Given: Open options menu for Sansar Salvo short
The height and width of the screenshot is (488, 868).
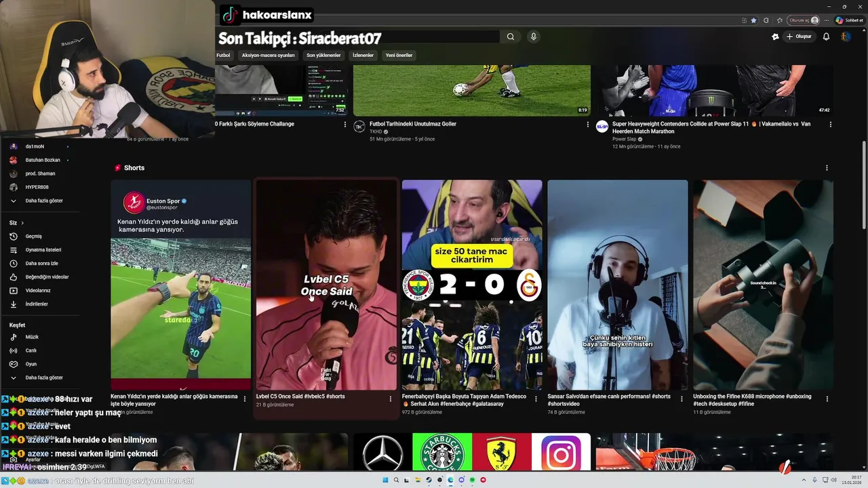Looking at the screenshot, I should click(x=682, y=399).
